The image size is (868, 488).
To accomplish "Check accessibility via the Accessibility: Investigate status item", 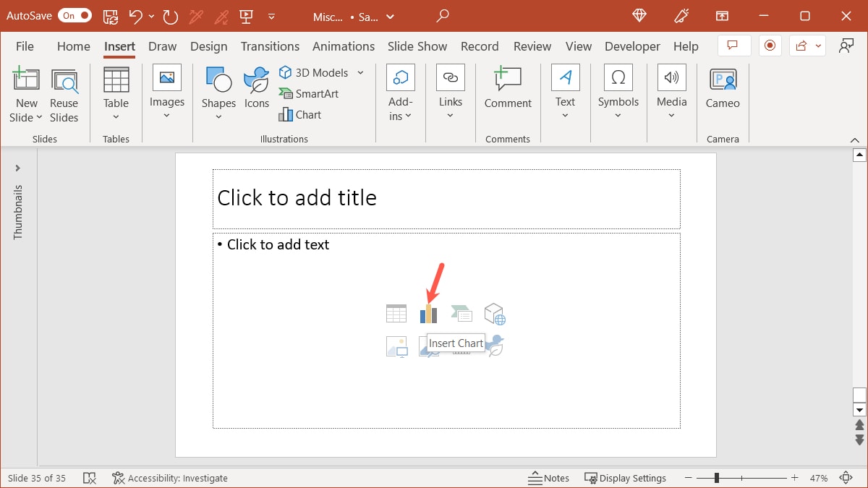I will coord(170,478).
